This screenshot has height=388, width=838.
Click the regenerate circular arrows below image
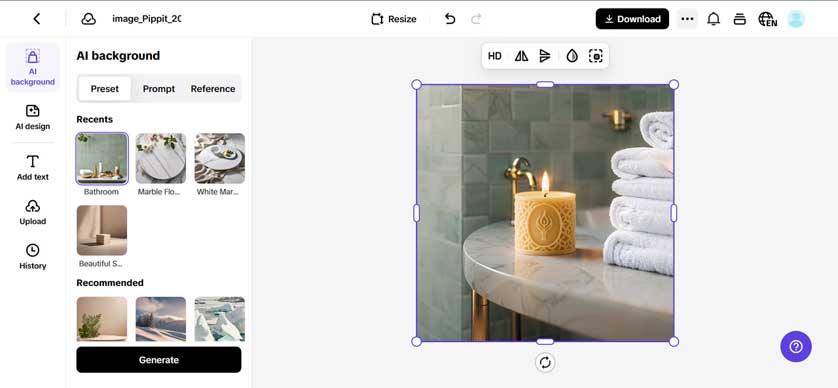(545, 362)
